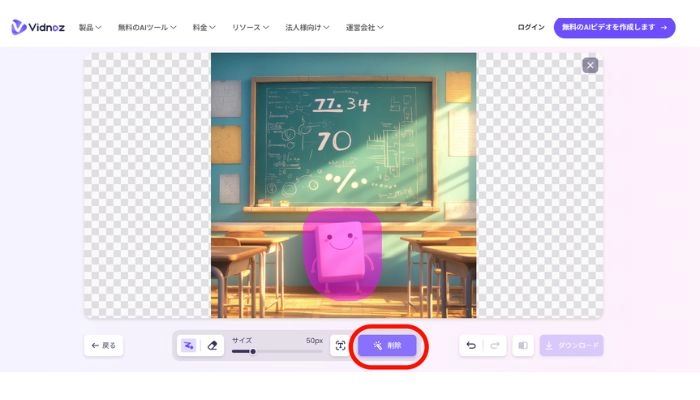Viewport: 700px width, 400px height.
Task: Open the 法人様向け menu
Action: click(x=307, y=27)
